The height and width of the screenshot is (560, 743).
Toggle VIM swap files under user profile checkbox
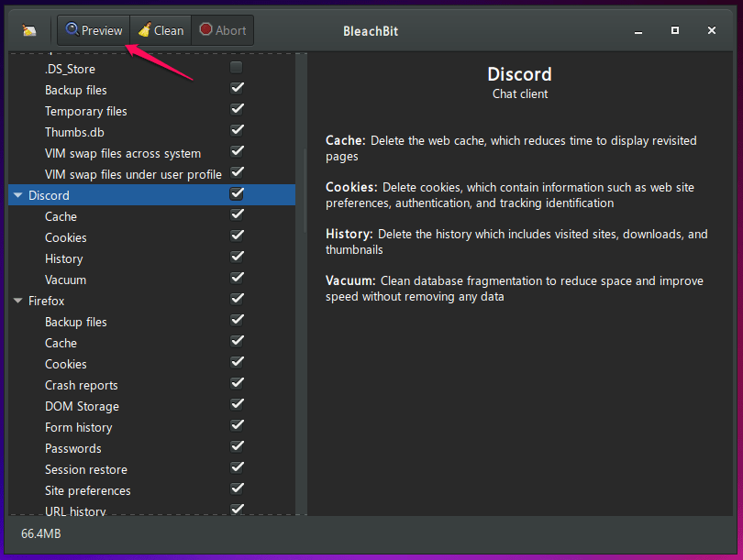pos(237,173)
